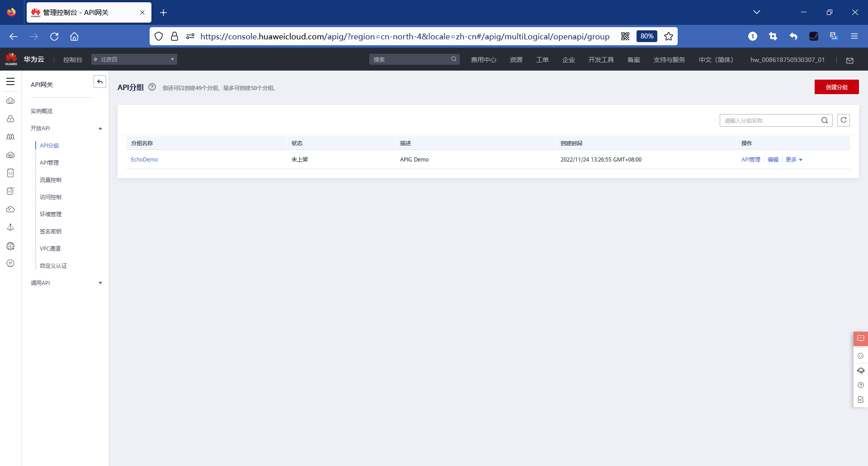
Task: Collapse the 开放API section
Action: pos(100,128)
